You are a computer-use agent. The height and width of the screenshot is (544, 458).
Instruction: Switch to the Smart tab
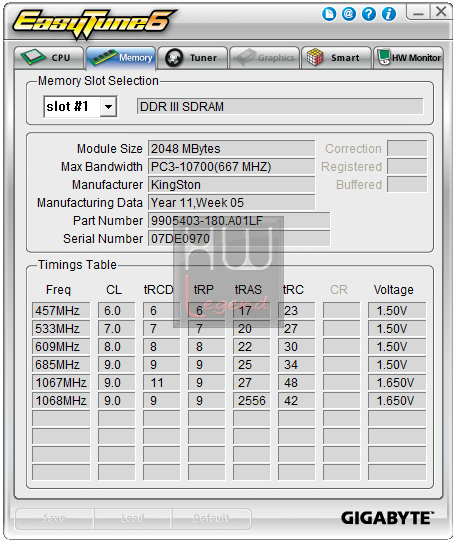[336, 58]
